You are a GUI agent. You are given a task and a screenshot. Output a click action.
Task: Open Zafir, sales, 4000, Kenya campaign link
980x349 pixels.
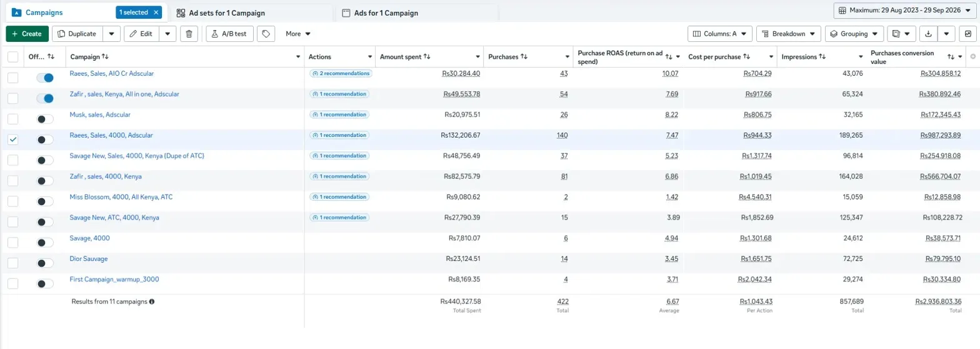(106, 176)
